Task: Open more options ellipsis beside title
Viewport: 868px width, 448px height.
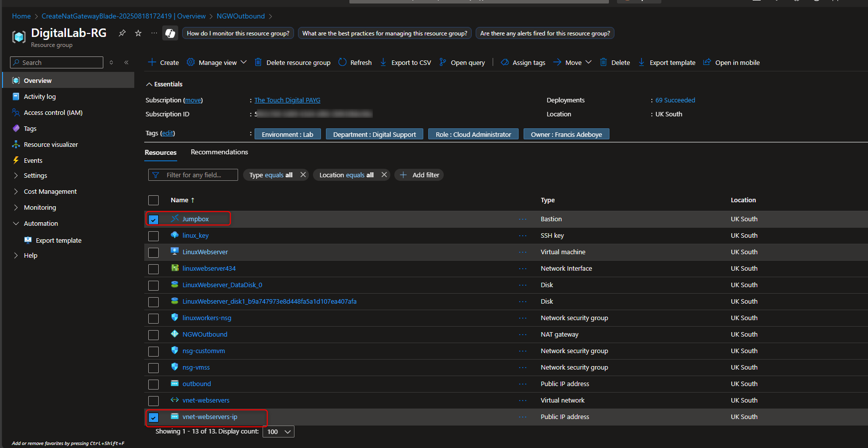Action: click(x=154, y=33)
